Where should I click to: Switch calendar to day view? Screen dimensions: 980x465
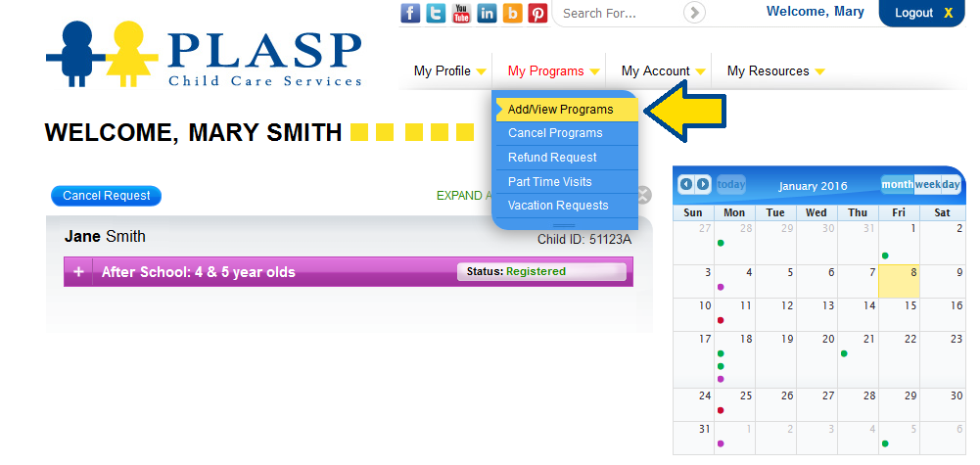(x=952, y=184)
